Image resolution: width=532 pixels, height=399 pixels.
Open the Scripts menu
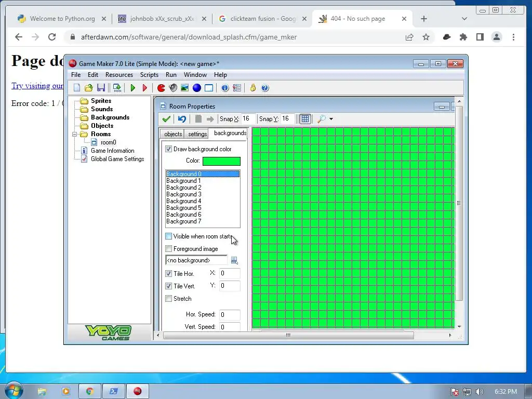(x=149, y=75)
